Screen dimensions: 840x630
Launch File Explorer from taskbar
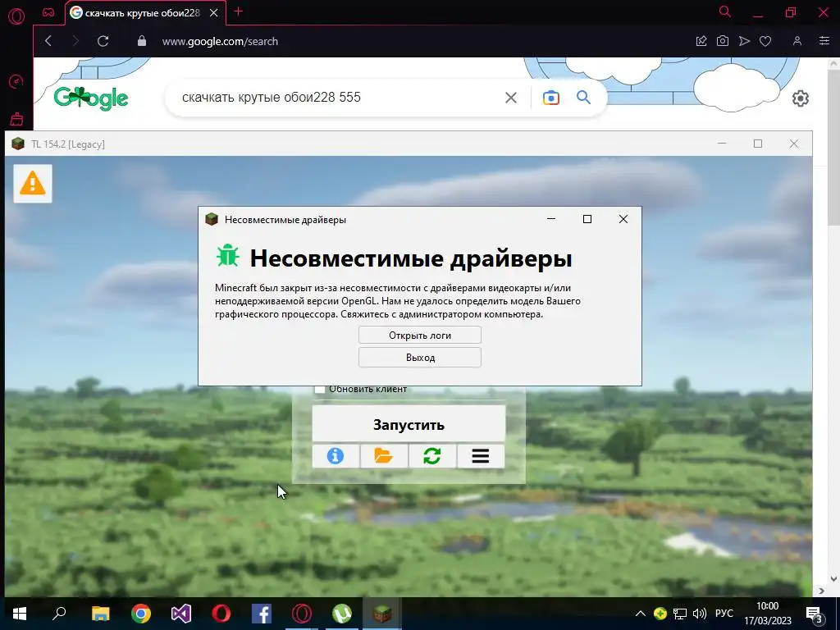click(101, 614)
